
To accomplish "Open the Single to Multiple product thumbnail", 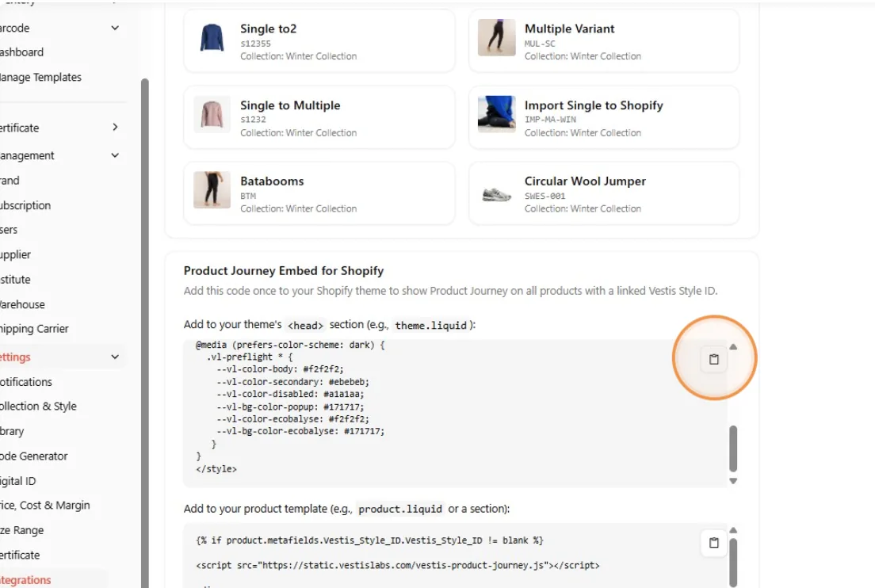I will tap(212, 114).
